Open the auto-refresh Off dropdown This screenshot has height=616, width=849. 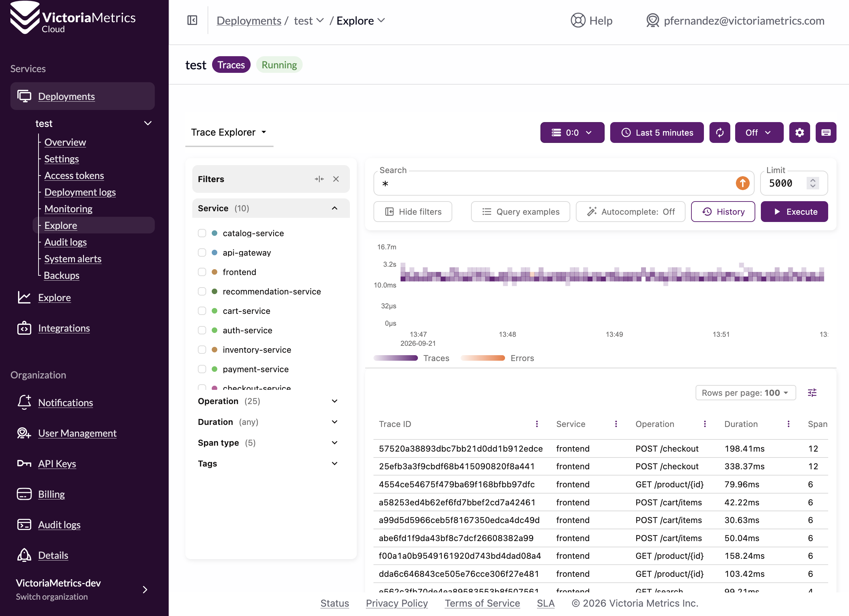(759, 132)
